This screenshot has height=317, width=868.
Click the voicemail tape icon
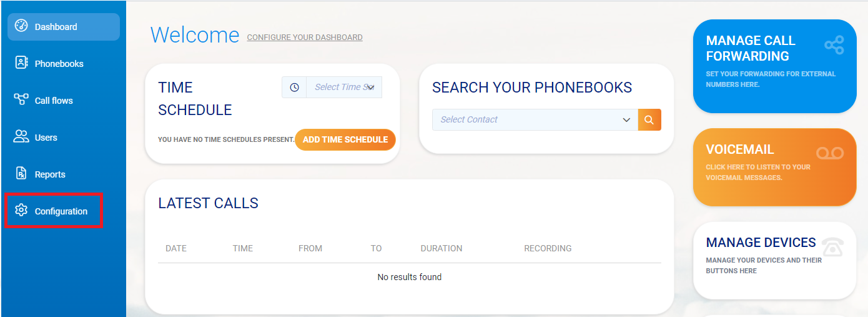pyautogui.click(x=830, y=153)
